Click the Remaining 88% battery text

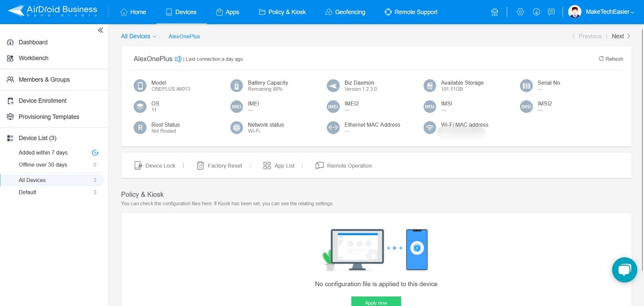pos(265,89)
